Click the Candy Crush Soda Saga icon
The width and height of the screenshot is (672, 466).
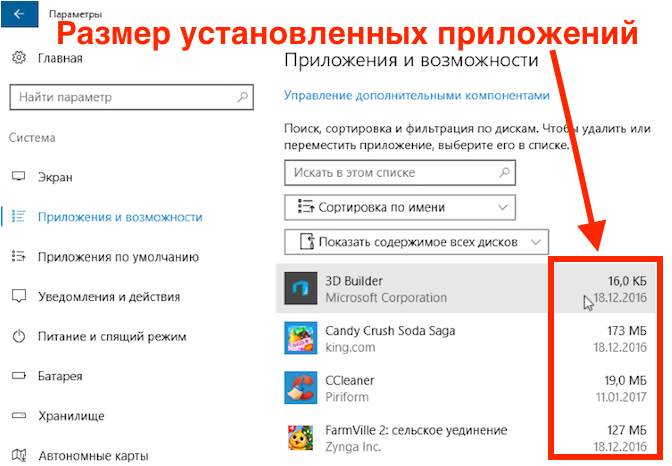(301, 338)
